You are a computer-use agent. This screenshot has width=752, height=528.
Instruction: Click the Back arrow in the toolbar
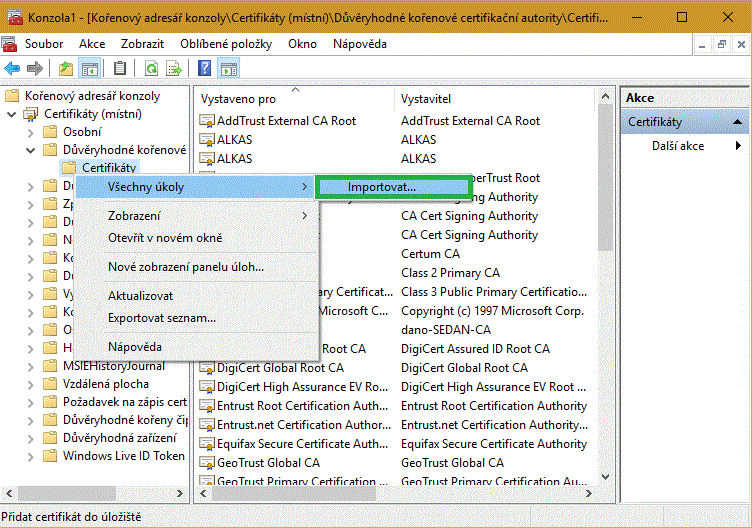(12, 68)
